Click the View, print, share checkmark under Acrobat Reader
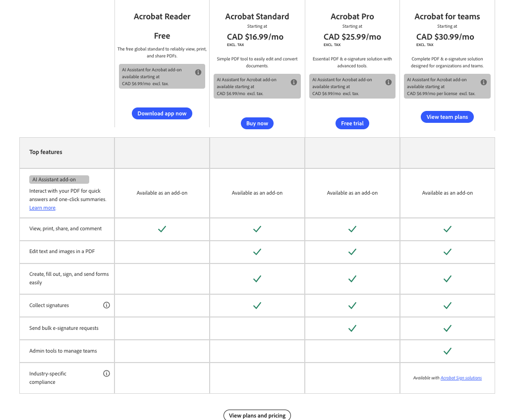Image resolution: width=508 pixels, height=420 pixels. click(162, 229)
